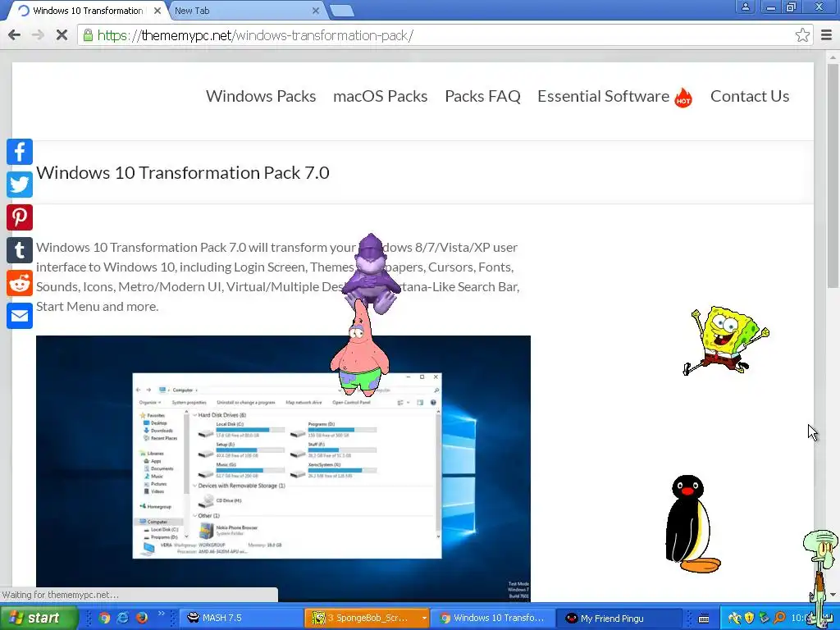Open Essential Software menu item
The height and width of the screenshot is (630, 840).
click(603, 97)
